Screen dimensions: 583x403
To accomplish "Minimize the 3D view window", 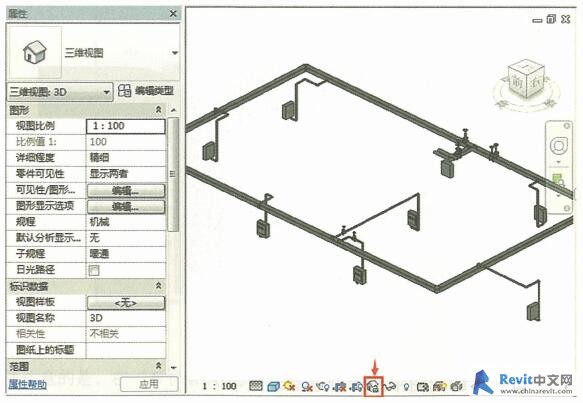I will [x=537, y=20].
